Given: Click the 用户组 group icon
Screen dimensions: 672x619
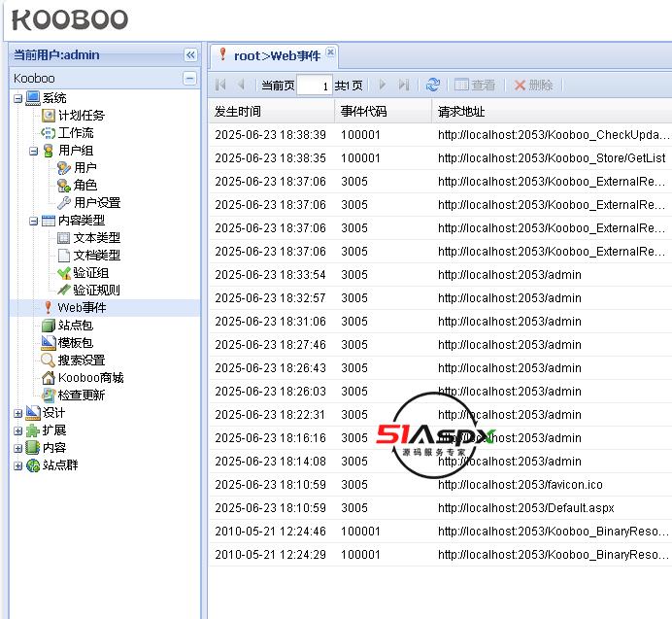Looking at the screenshot, I should click(49, 151).
